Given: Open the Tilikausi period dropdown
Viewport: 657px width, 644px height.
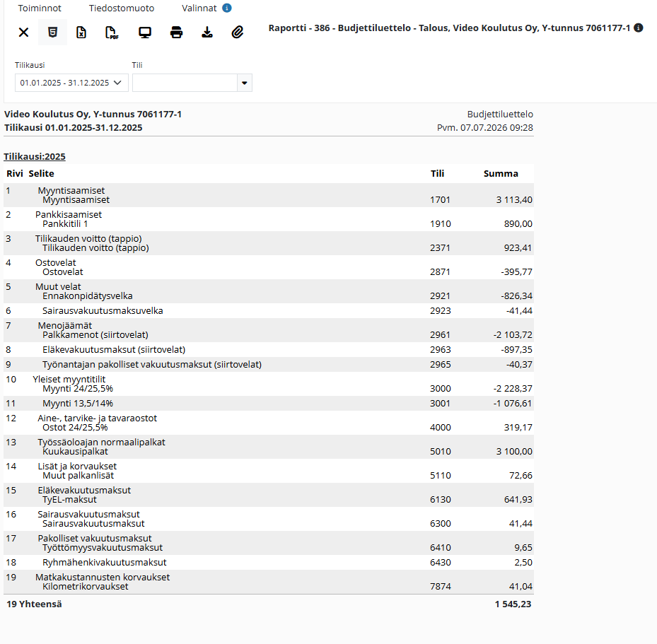Looking at the screenshot, I should click(71, 83).
